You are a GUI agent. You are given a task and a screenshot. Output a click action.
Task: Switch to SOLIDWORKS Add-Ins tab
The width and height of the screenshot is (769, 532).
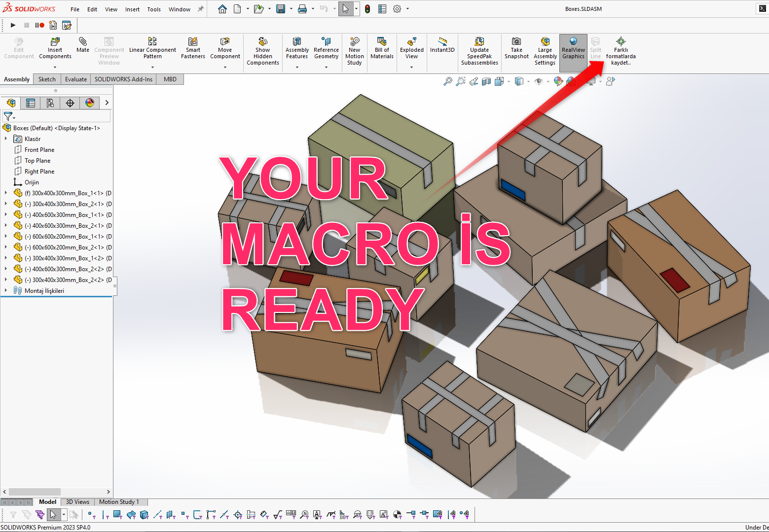[123, 79]
